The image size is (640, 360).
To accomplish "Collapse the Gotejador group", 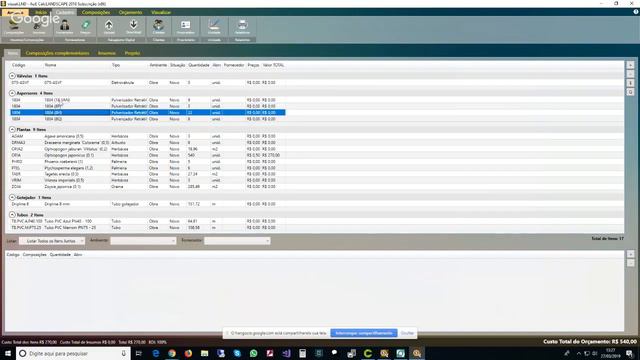I will [x=12, y=197].
